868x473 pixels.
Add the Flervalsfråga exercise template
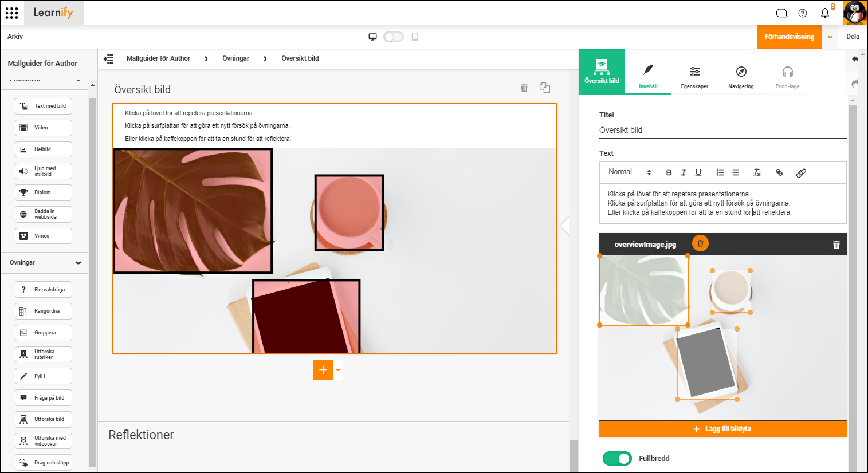[x=44, y=290]
